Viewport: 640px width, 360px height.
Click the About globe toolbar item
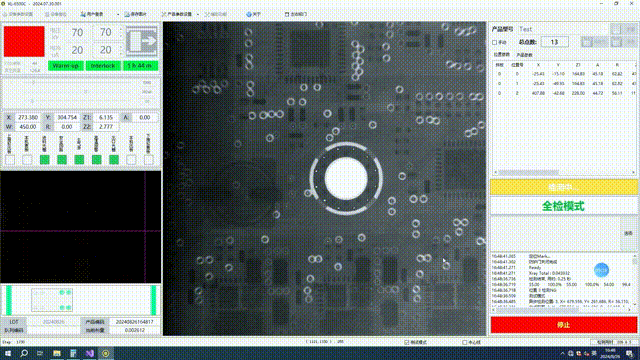pyautogui.click(x=253, y=14)
